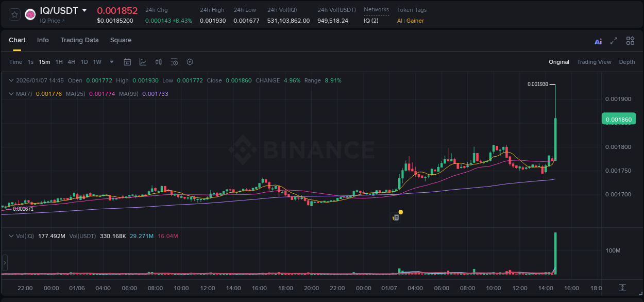
Task: Click the green 0.001860 price label
Action: click(618, 119)
